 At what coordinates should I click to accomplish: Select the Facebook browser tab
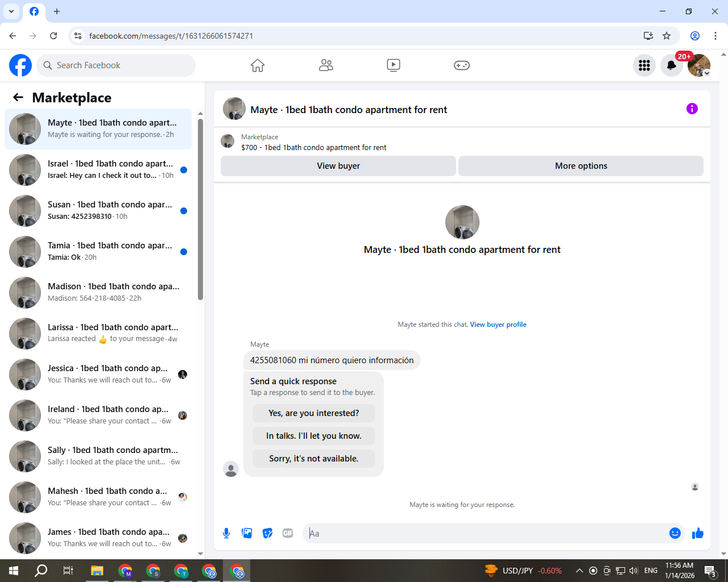34,11
